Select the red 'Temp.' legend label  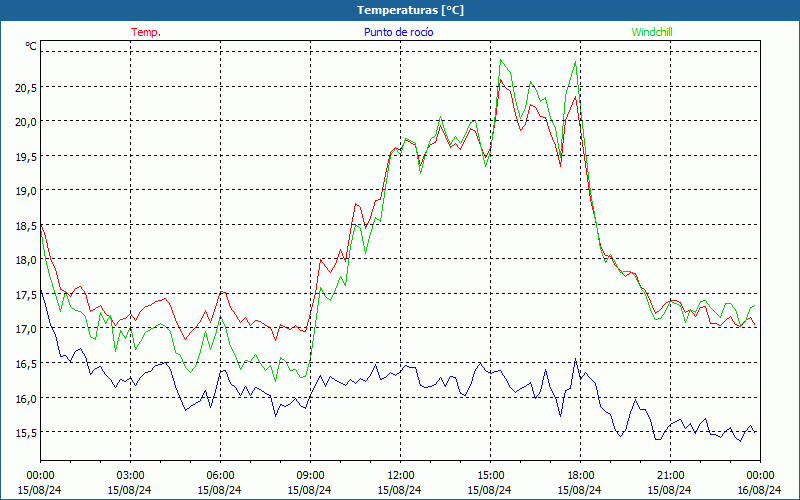(146, 32)
